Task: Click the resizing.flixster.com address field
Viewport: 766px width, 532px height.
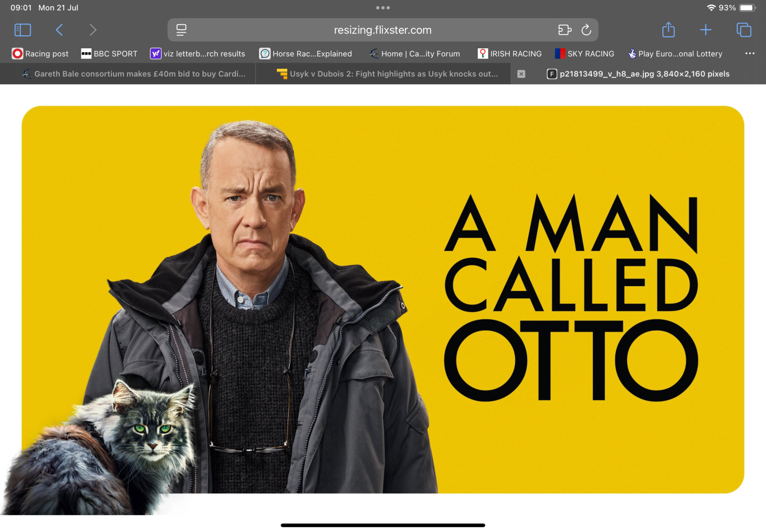Action: 382,30
